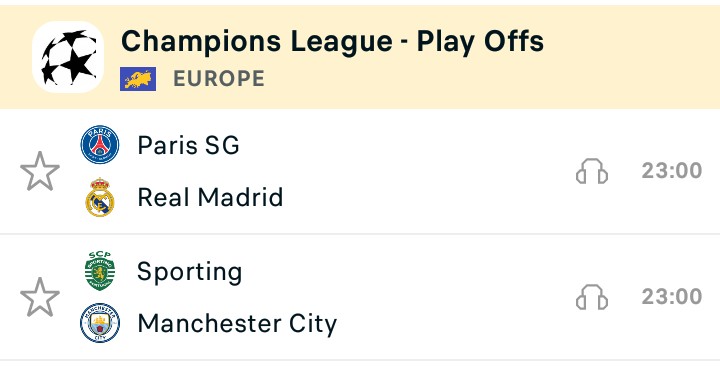Click the Paris SG club crest
The width and height of the screenshot is (720, 369).
coord(100,145)
